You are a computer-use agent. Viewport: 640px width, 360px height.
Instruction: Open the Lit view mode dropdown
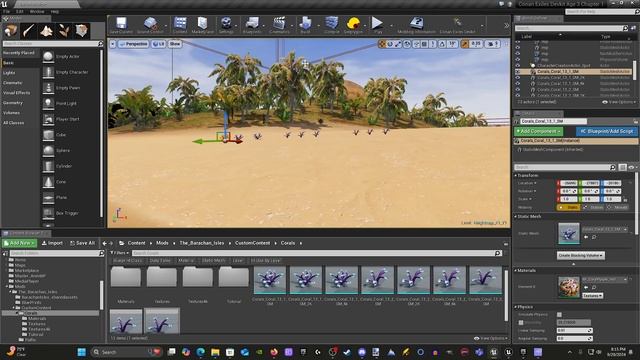click(158, 44)
